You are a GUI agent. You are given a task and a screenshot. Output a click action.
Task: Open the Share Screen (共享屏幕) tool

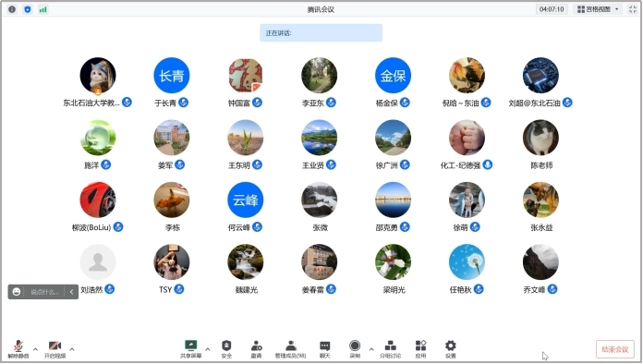click(190, 349)
